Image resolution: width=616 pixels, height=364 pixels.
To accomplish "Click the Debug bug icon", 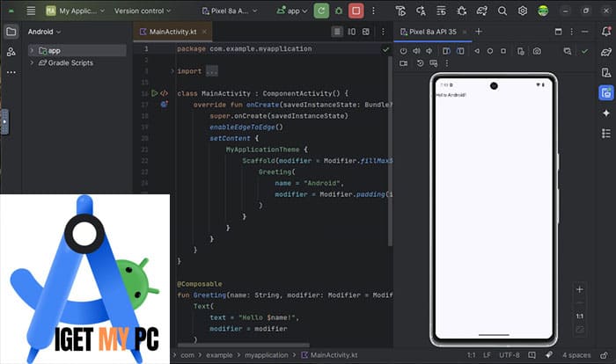I will pos(338,11).
